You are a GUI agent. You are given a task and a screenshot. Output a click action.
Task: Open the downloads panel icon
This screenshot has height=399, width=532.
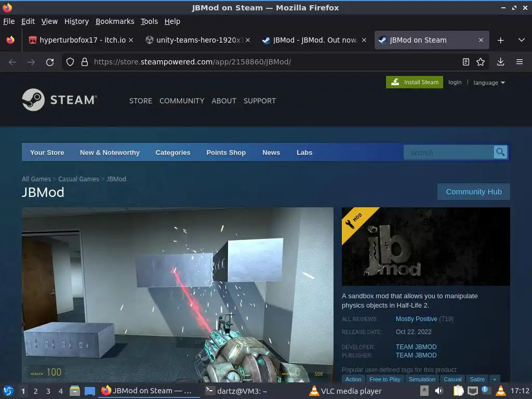500,62
